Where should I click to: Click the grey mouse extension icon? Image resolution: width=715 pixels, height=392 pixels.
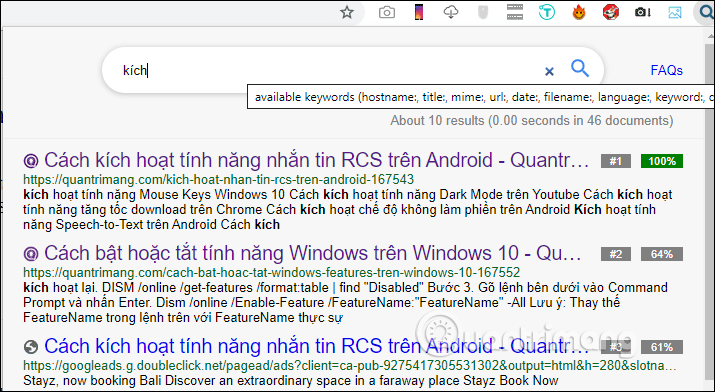tap(482, 12)
